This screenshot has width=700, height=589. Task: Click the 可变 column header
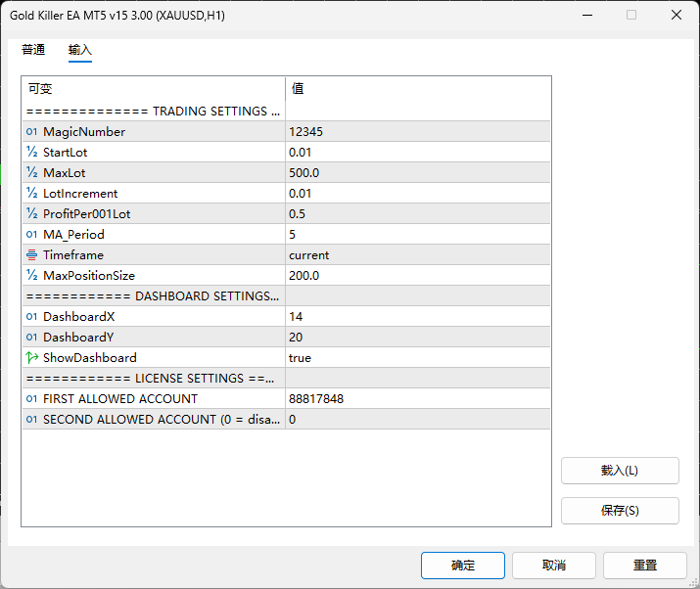point(154,88)
